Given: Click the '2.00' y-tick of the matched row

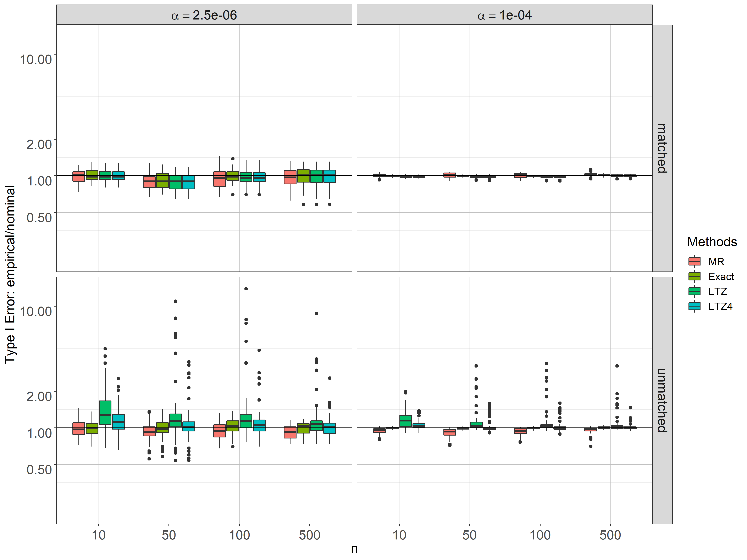Looking at the screenshot, I should click(39, 144).
